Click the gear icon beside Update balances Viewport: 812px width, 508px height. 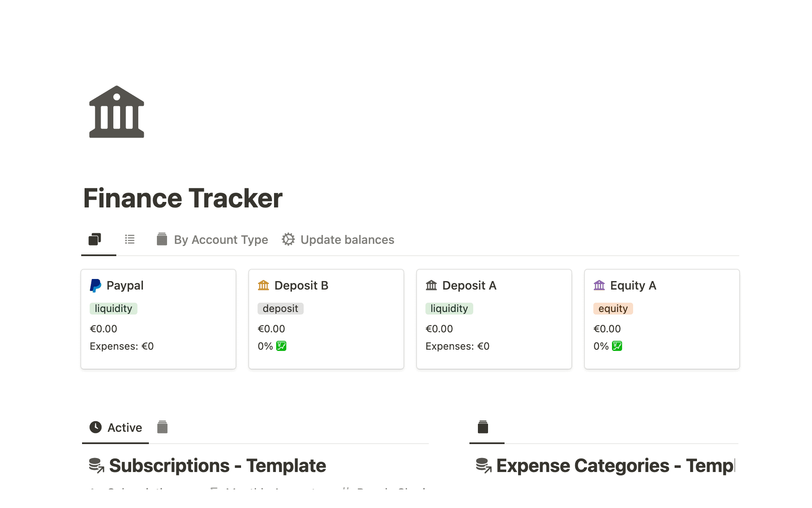[x=288, y=239]
